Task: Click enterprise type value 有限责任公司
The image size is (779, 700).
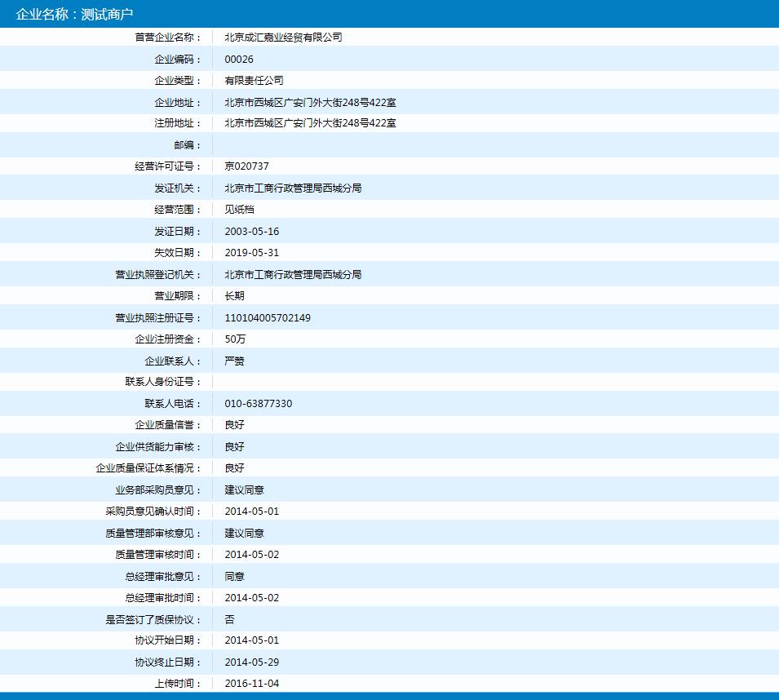Action: click(254, 81)
